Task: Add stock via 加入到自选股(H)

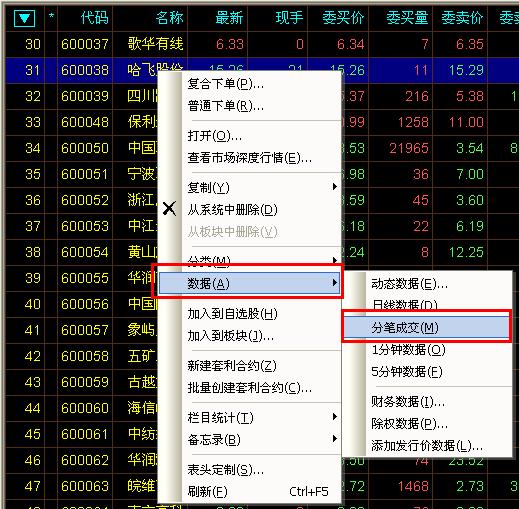Action: tap(232, 314)
